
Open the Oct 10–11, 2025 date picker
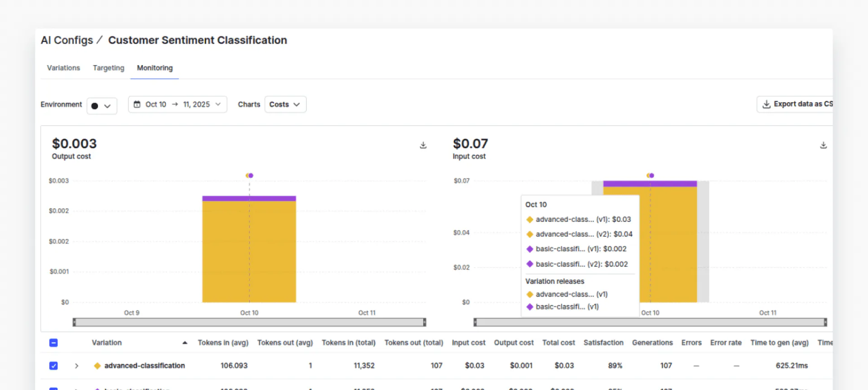tap(177, 104)
